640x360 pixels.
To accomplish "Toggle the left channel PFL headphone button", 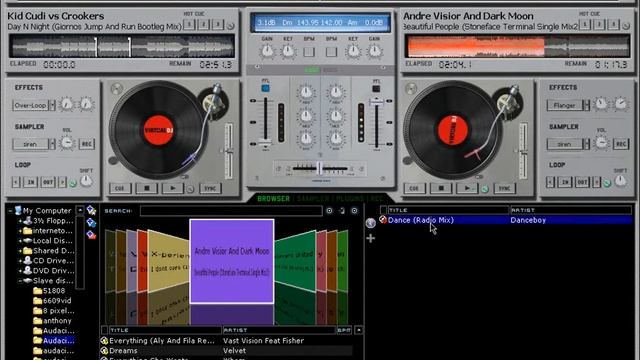I will tap(265, 88).
